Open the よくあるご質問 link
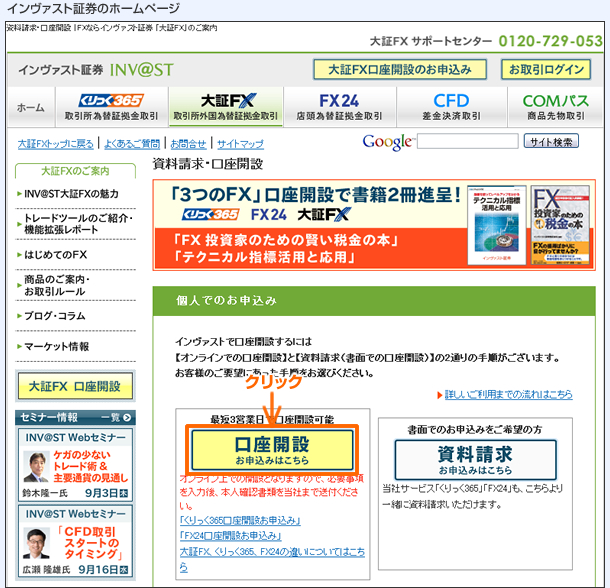 [132, 144]
